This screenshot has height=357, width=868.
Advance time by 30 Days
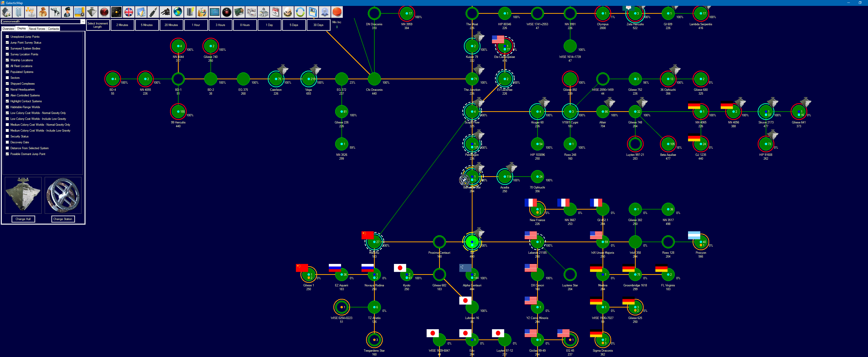pos(318,25)
